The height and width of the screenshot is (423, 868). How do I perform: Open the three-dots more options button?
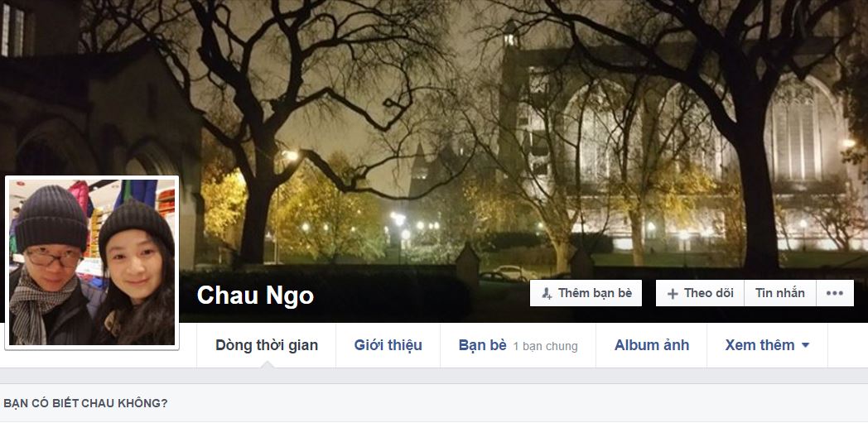[835, 293]
